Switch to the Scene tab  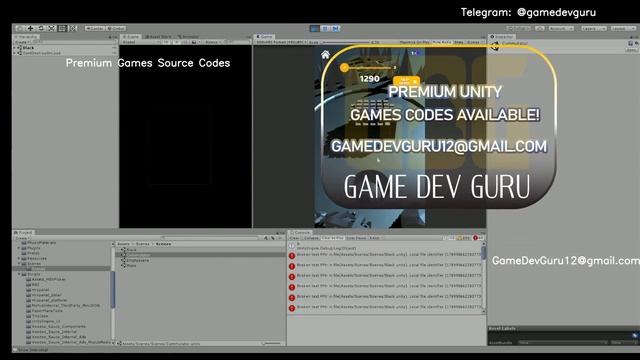[x=131, y=37]
